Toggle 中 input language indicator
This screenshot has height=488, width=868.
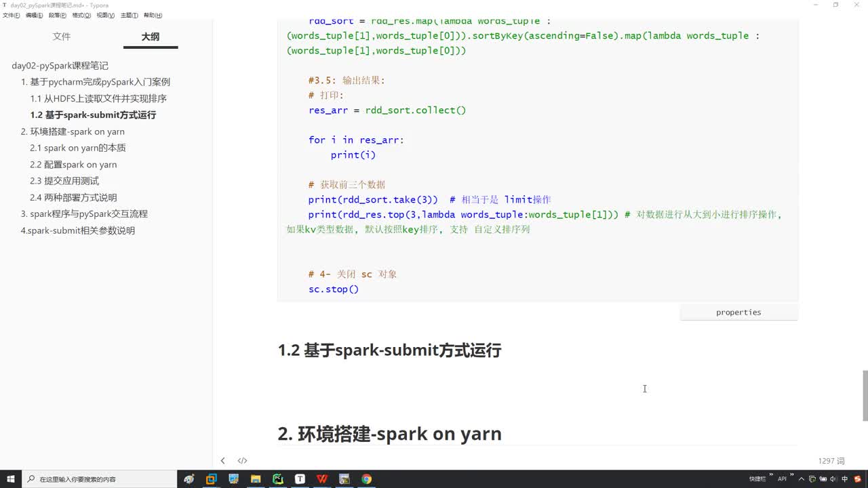(x=844, y=479)
